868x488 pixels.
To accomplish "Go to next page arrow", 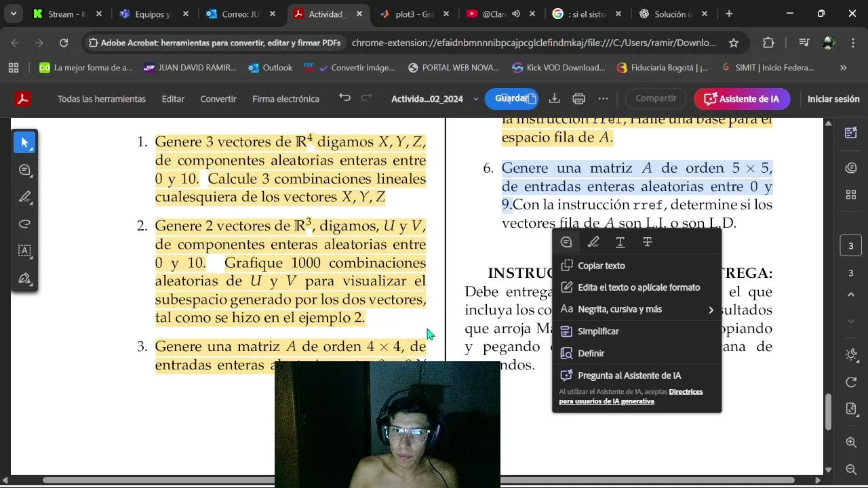I will pos(851,321).
